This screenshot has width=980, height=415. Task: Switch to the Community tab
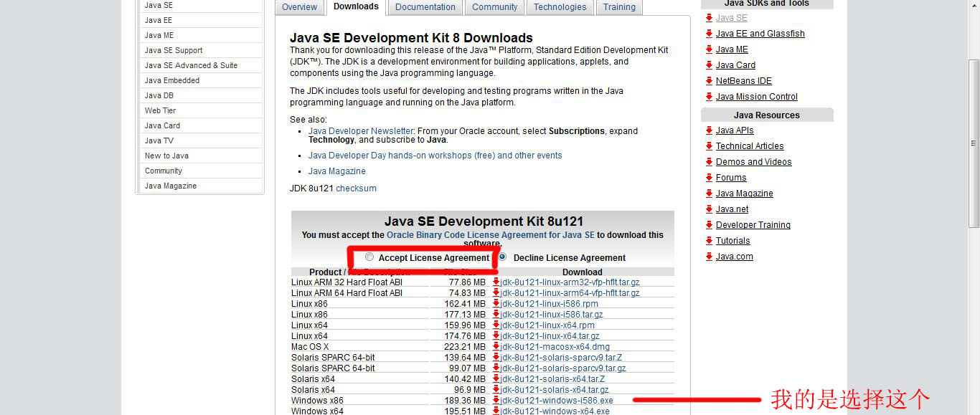pos(494,6)
